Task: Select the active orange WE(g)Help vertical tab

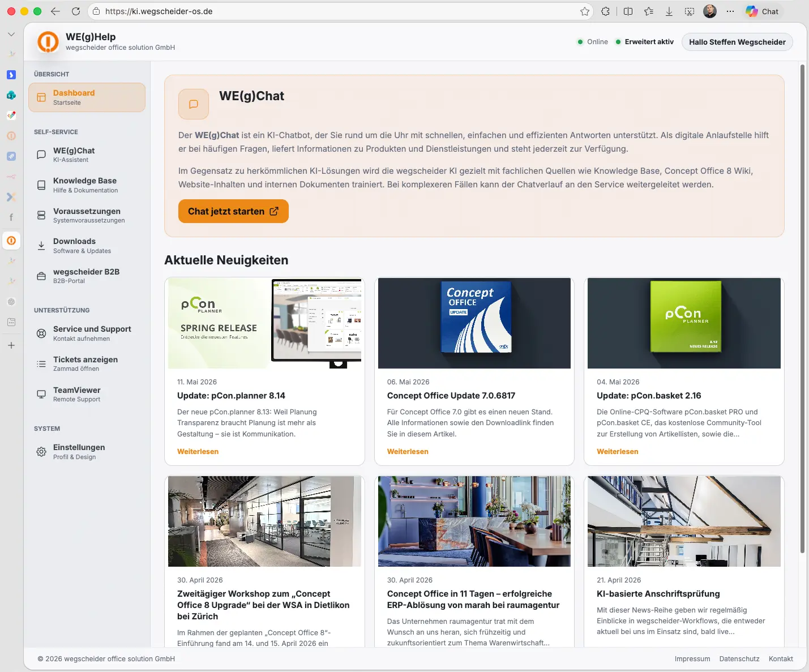Action: coord(11,241)
